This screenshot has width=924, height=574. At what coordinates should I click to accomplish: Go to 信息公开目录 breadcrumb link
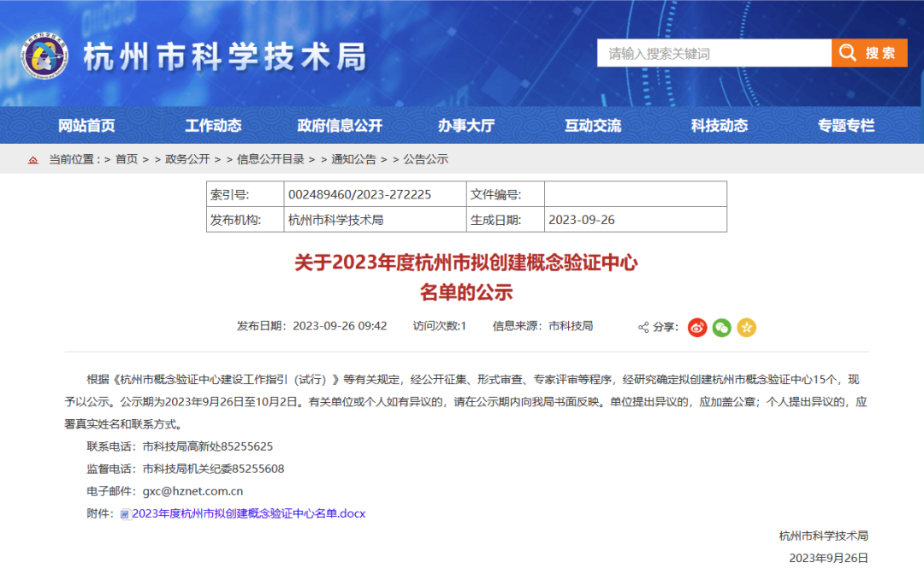point(270,159)
